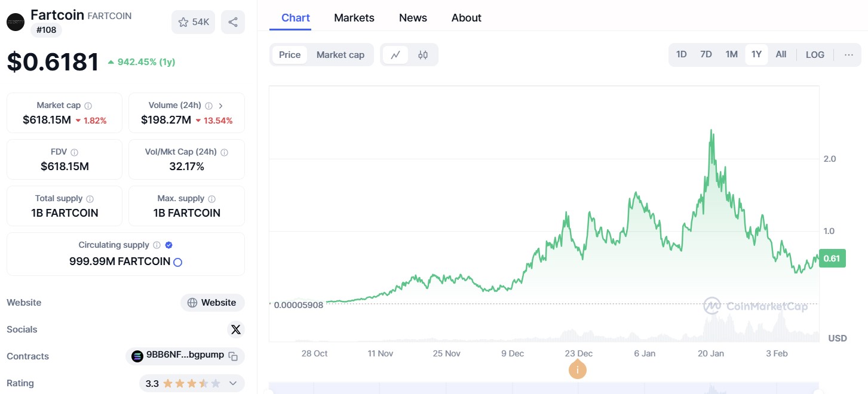Viewport: 868px width, 394px height.
Task: Click the 9BB6NF...bgpump contract badge
Action: coord(182,354)
